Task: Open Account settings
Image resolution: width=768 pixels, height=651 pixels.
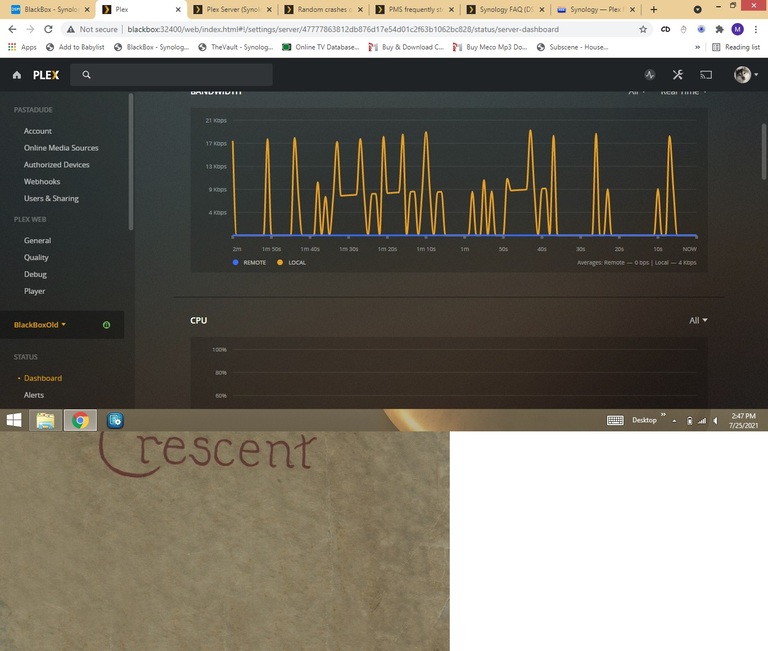Action: pos(38,131)
